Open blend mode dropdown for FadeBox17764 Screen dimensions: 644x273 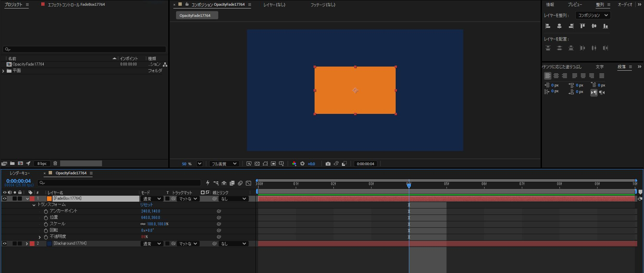coord(152,199)
